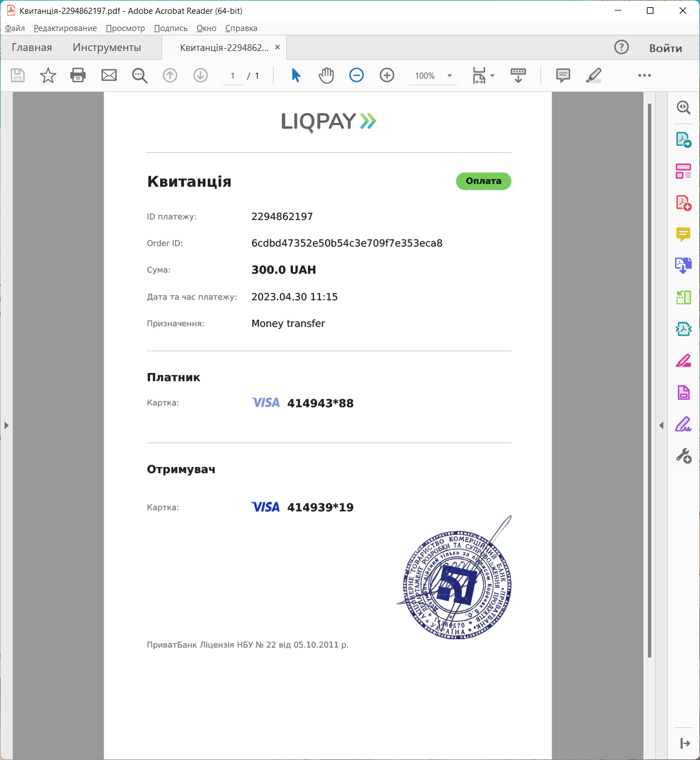Viewport: 700px width, 760px height.
Task: Print the receipt document
Action: (x=78, y=75)
